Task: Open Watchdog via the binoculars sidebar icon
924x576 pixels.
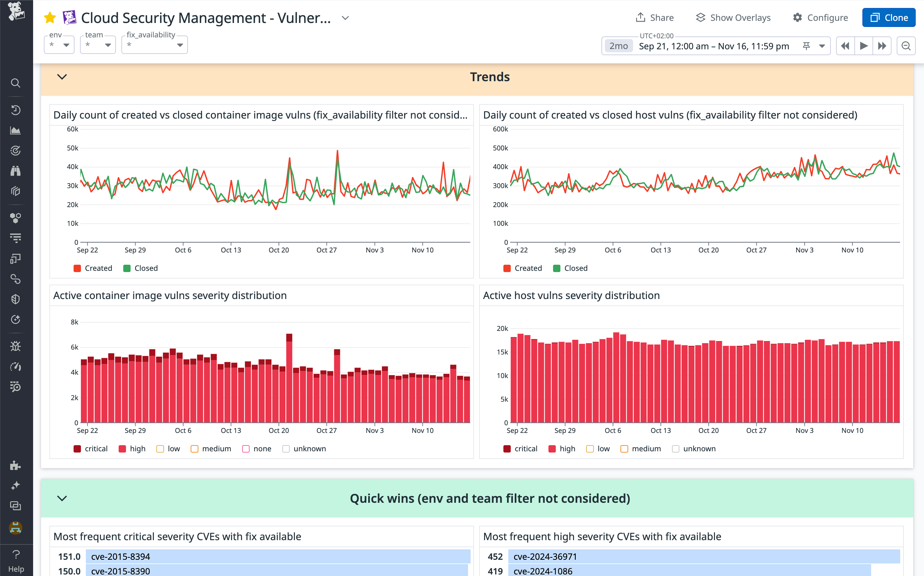Action: click(x=16, y=172)
